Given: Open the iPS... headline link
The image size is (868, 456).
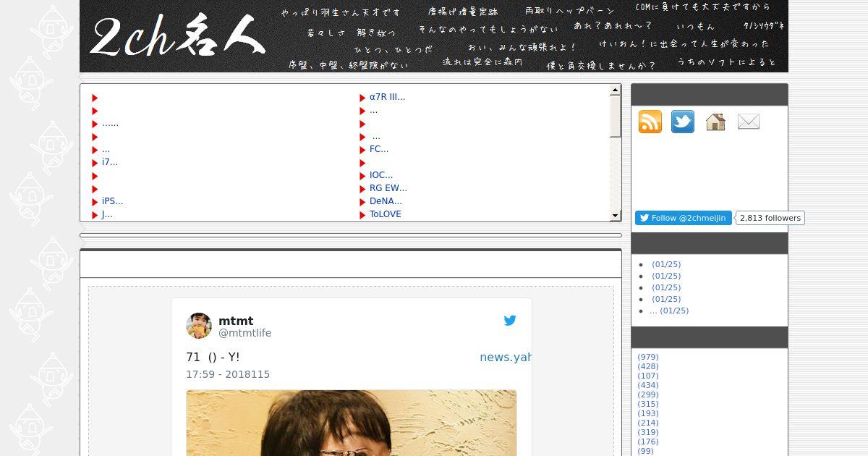Looking at the screenshot, I should (x=112, y=201).
